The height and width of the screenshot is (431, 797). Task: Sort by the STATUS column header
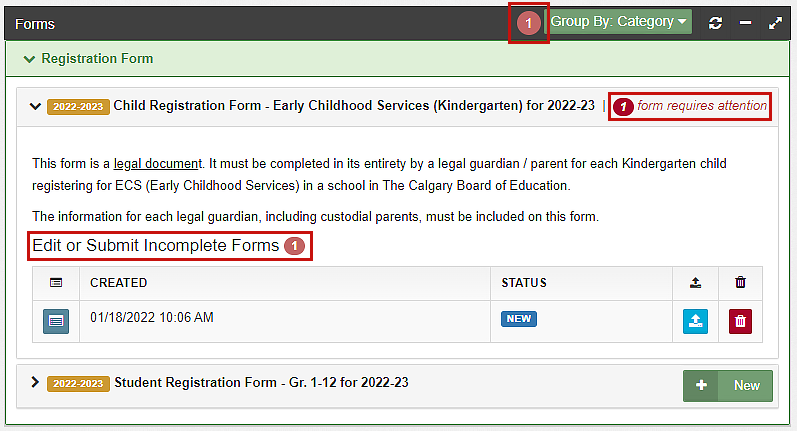(x=524, y=283)
